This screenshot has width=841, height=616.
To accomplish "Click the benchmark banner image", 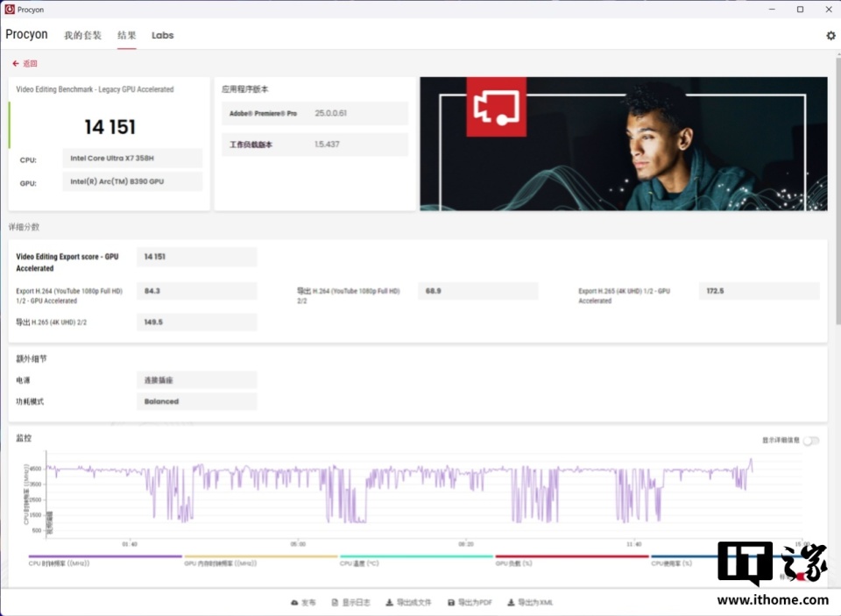I will [x=623, y=144].
